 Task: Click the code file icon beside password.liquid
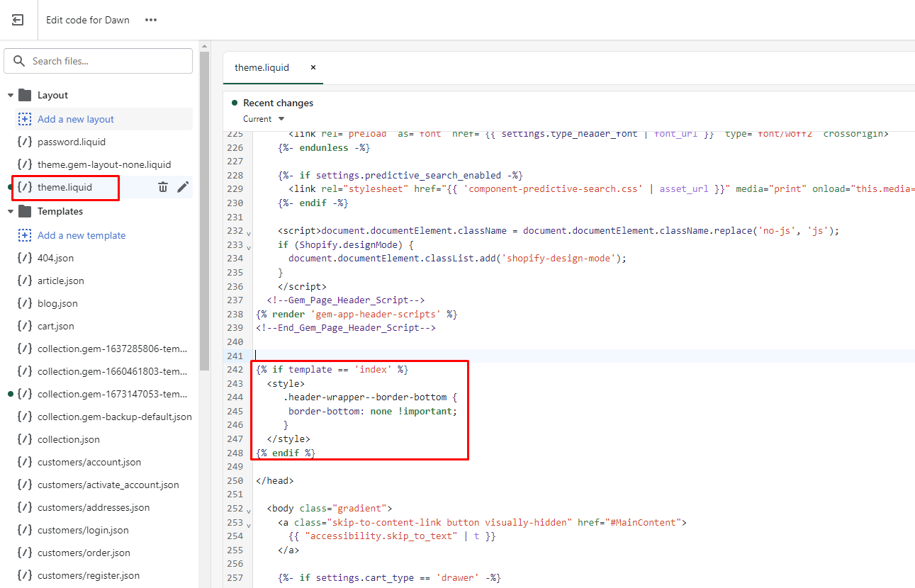pos(25,142)
